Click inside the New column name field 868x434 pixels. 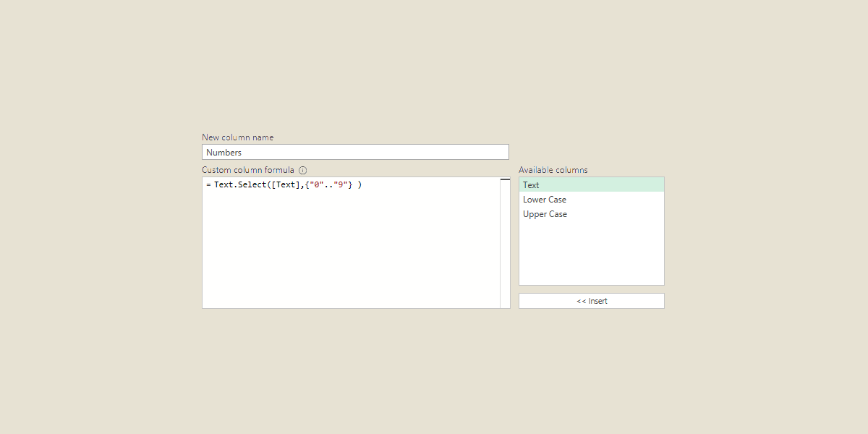355,152
